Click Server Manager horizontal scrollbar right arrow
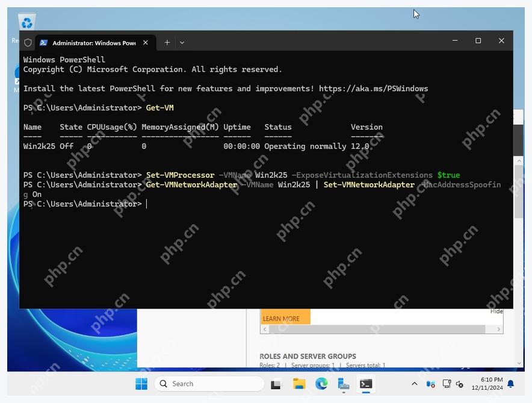Viewport: 532px width, 403px height. [x=498, y=329]
